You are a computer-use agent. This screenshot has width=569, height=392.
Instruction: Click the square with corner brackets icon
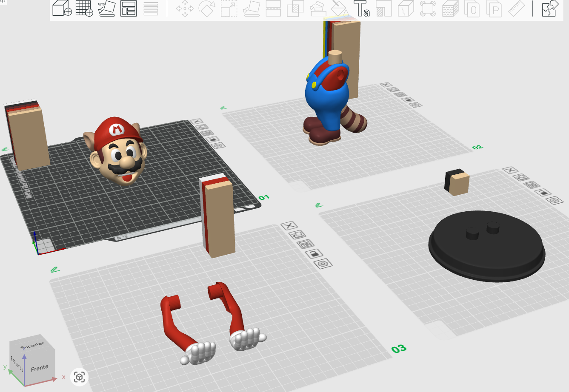coord(428,9)
